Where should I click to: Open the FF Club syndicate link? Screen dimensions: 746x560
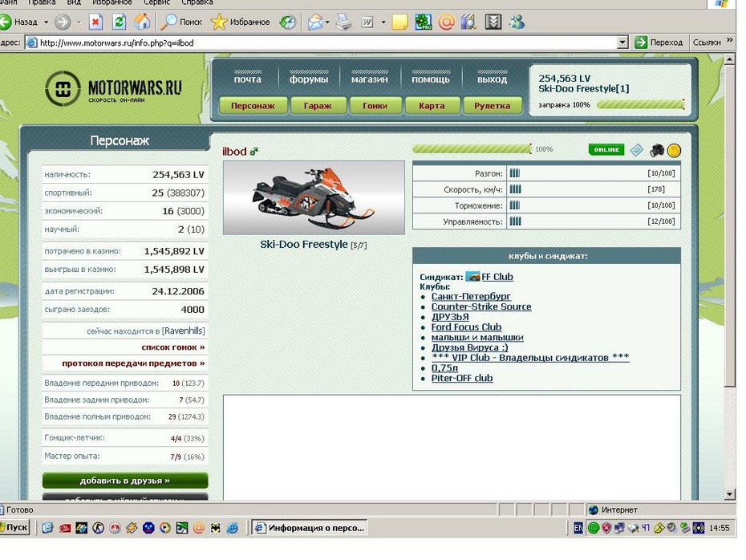pyautogui.click(x=497, y=277)
